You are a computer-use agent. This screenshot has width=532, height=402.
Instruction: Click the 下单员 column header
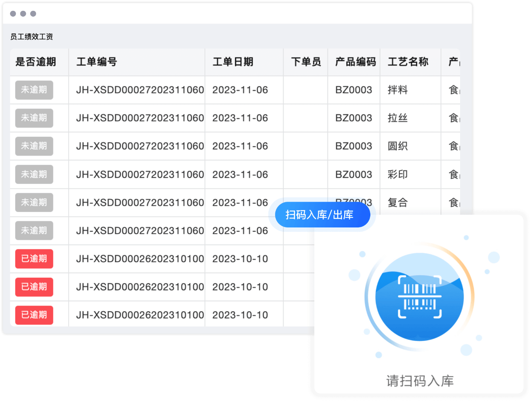tap(306, 62)
